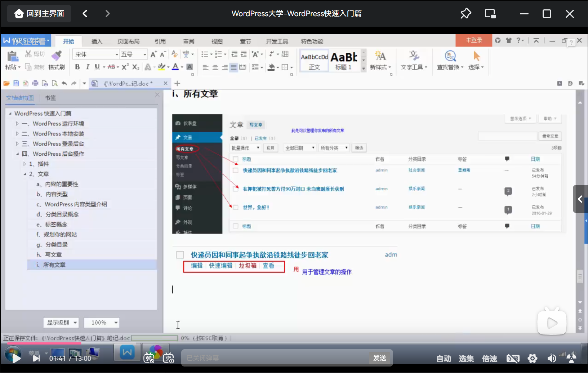Open Find and Replace (查找替换) tool
The width and height of the screenshot is (588, 373).
(x=450, y=60)
